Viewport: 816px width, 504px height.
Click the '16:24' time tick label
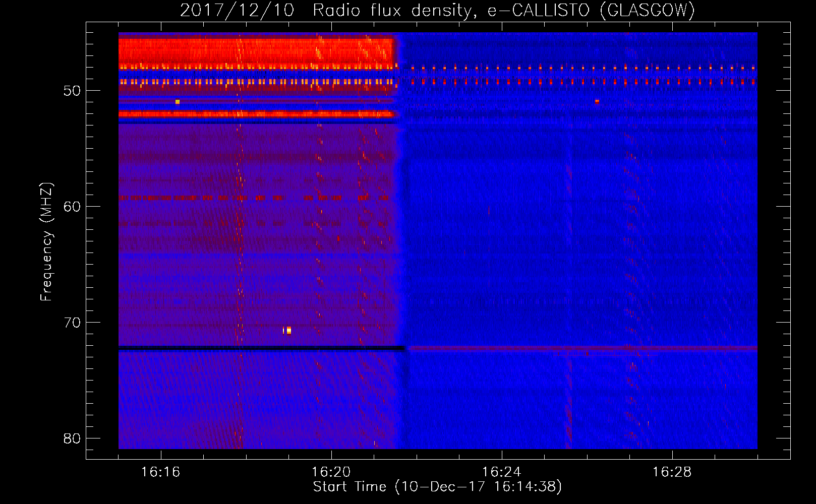click(502, 472)
